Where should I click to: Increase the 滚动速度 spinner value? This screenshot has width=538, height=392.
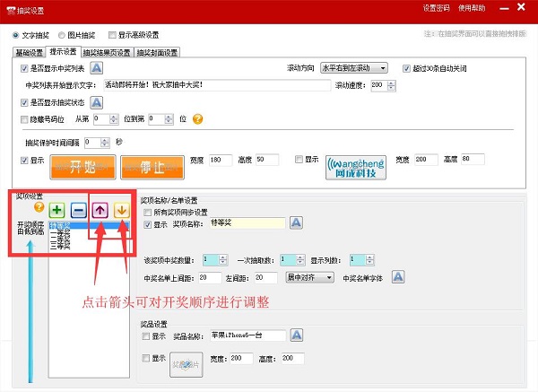tap(388, 83)
